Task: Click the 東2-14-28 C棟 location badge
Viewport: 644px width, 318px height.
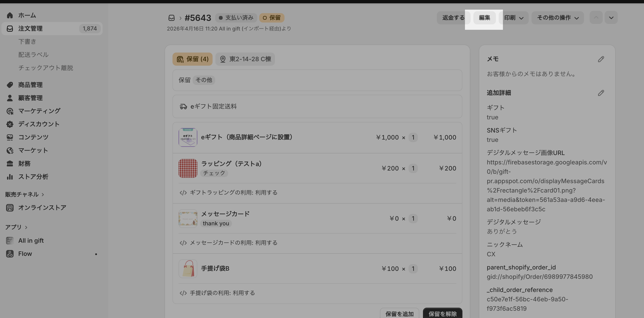Action: [245, 59]
